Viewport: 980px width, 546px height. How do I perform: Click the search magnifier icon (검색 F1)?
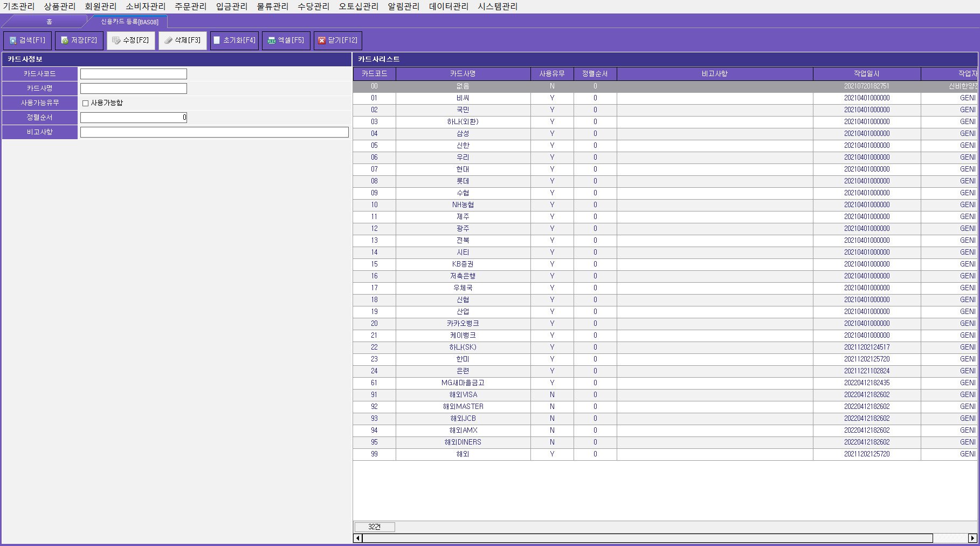click(x=13, y=40)
